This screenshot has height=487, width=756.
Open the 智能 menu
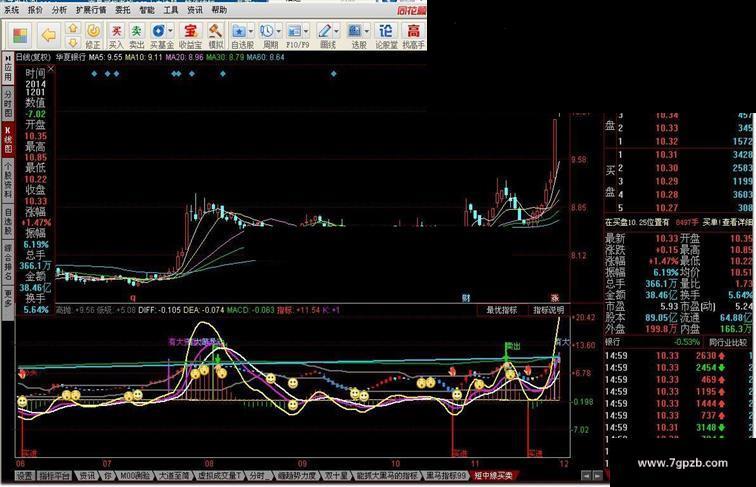click(x=147, y=10)
